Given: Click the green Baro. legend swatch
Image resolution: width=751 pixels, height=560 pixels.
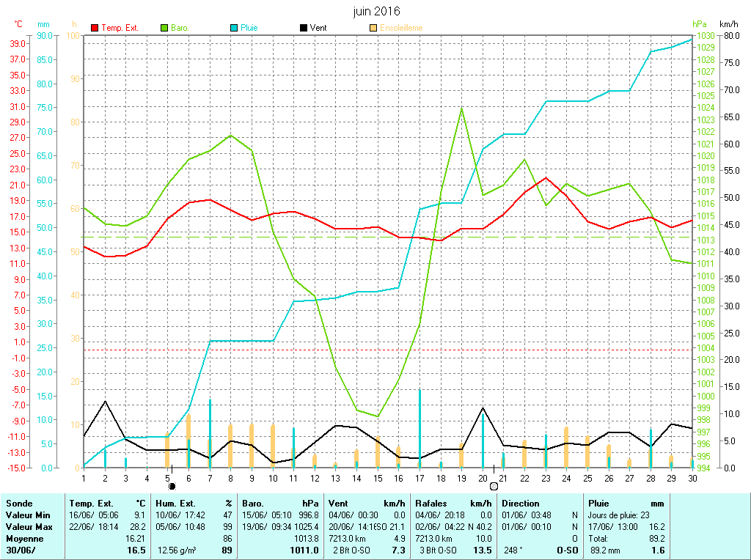Looking at the screenshot, I should tap(164, 28).
